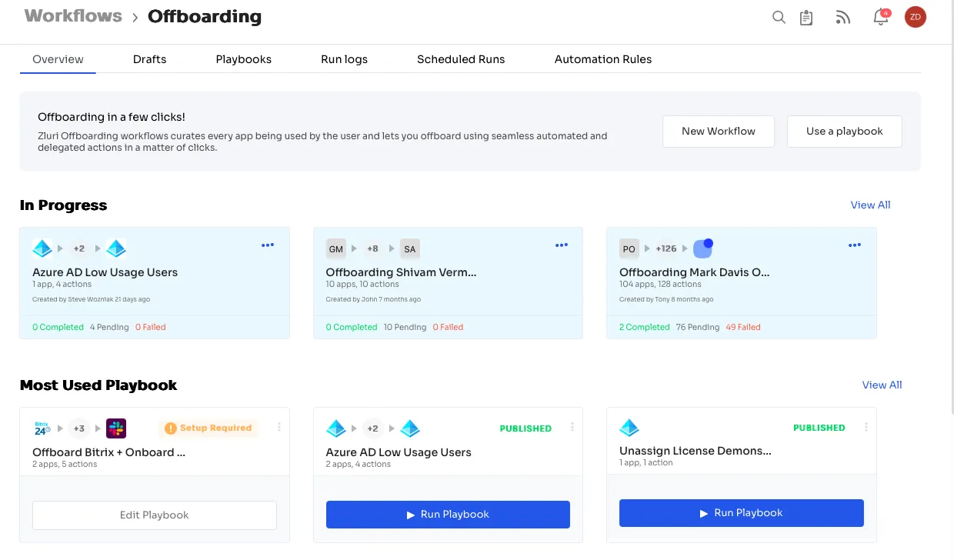Click the SA app badge in Shivam card

click(x=410, y=248)
